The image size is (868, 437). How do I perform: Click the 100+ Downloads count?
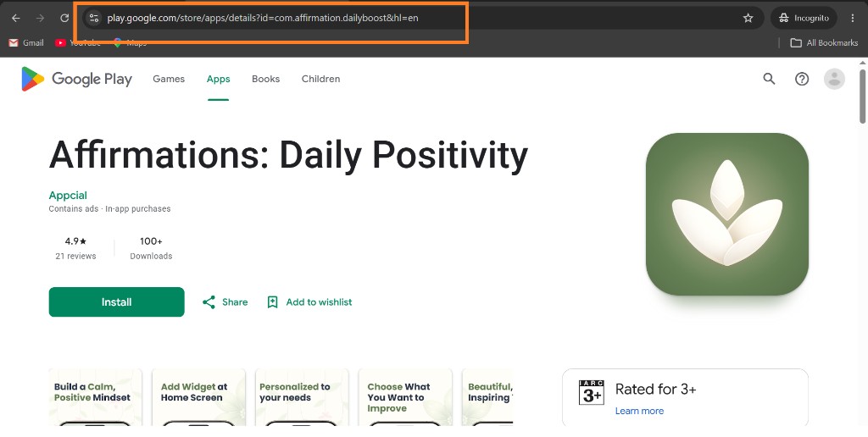(x=151, y=248)
